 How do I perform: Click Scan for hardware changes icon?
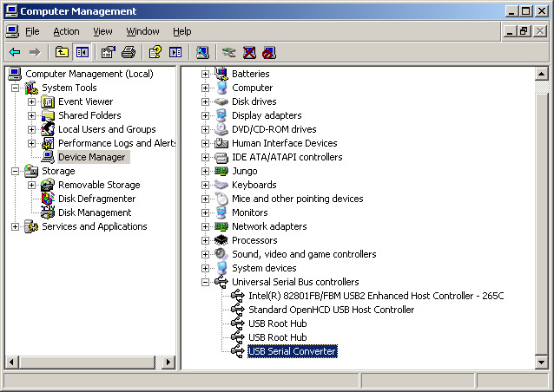[202, 53]
